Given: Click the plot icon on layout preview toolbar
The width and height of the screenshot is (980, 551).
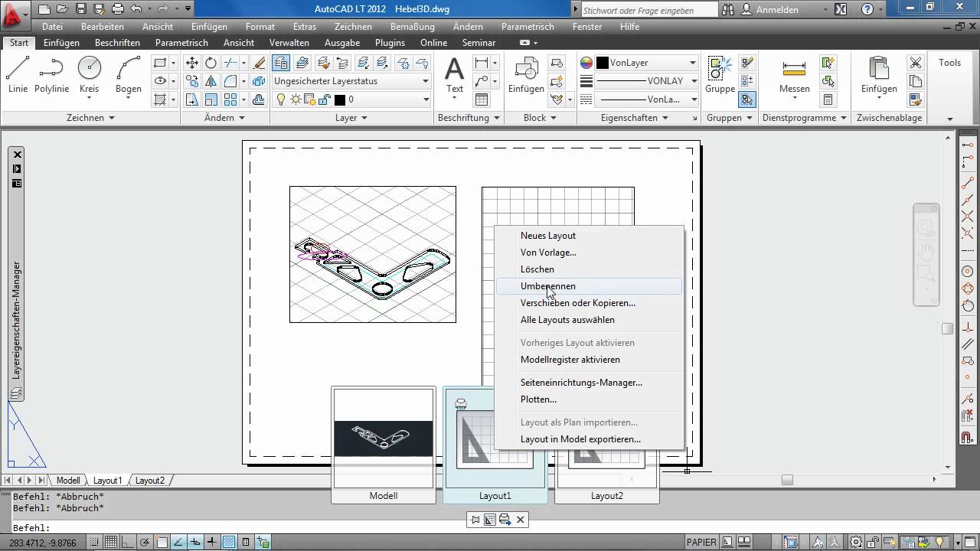Looking at the screenshot, I should (505, 520).
